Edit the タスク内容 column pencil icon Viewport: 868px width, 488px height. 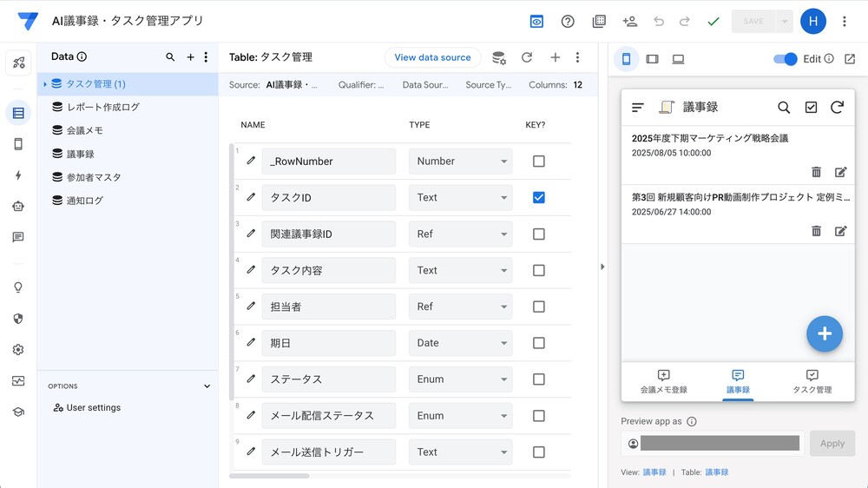251,270
